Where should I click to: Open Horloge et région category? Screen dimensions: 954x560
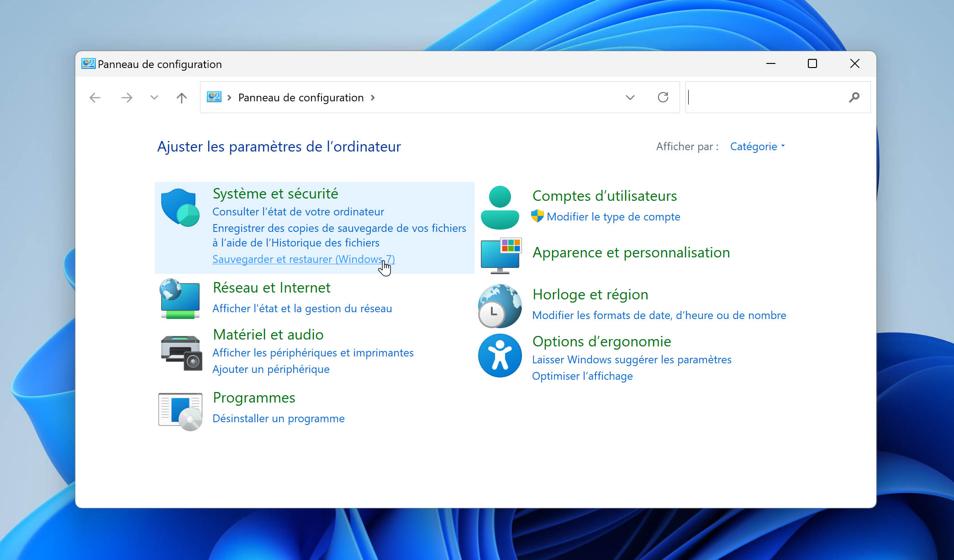pyautogui.click(x=590, y=294)
